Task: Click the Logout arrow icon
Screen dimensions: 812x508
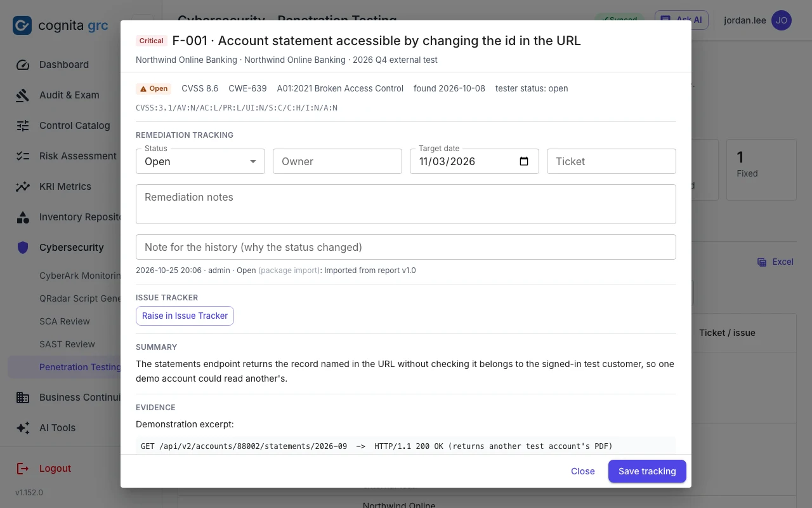Action: pos(23,469)
